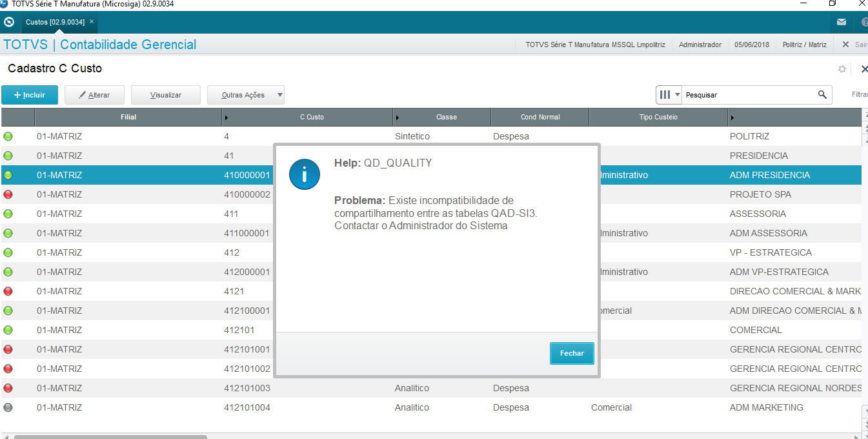Click the Visualizar button
The height and width of the screenshot is (439, 868).
click(166, 95)
